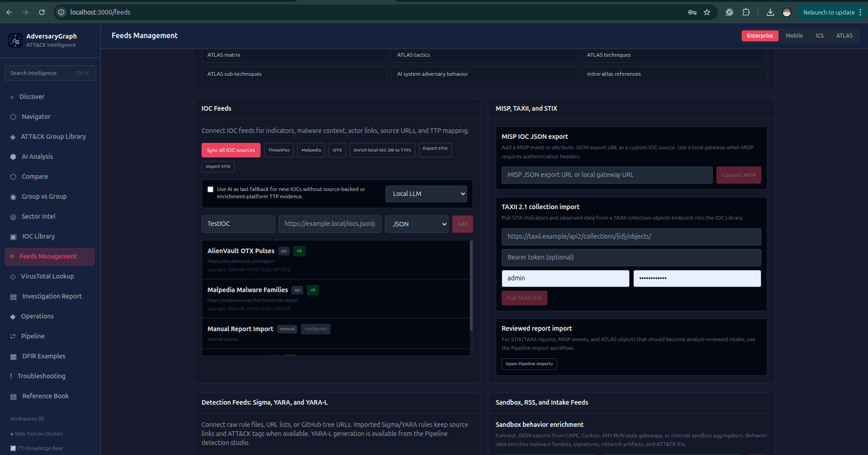The height and width of the screenshot is (455, 868).
Task: Click the admin username field
Action: [x=565, y=279]
